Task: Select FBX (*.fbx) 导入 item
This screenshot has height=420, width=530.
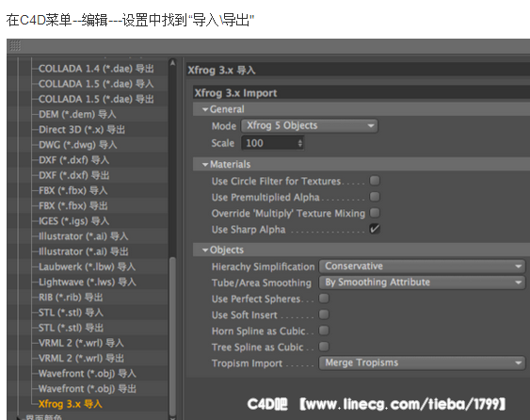Action: click(x=73, y=190)
